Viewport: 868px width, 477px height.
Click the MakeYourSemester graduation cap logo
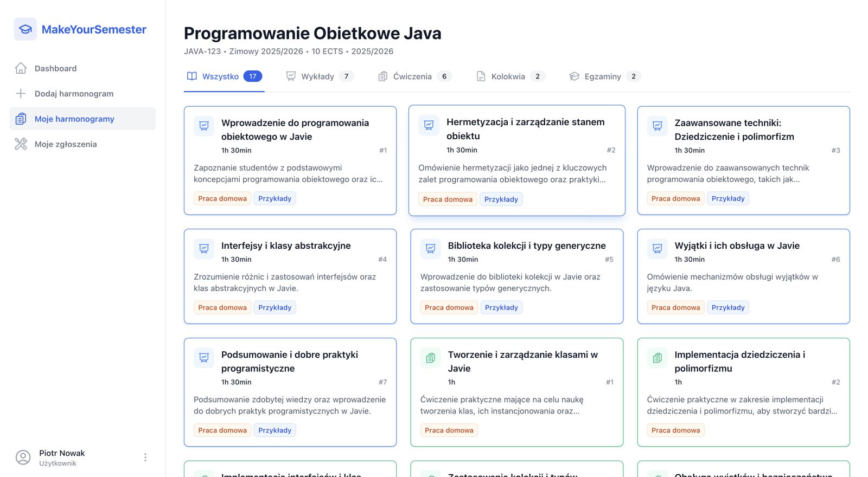[x=25, y=29]
